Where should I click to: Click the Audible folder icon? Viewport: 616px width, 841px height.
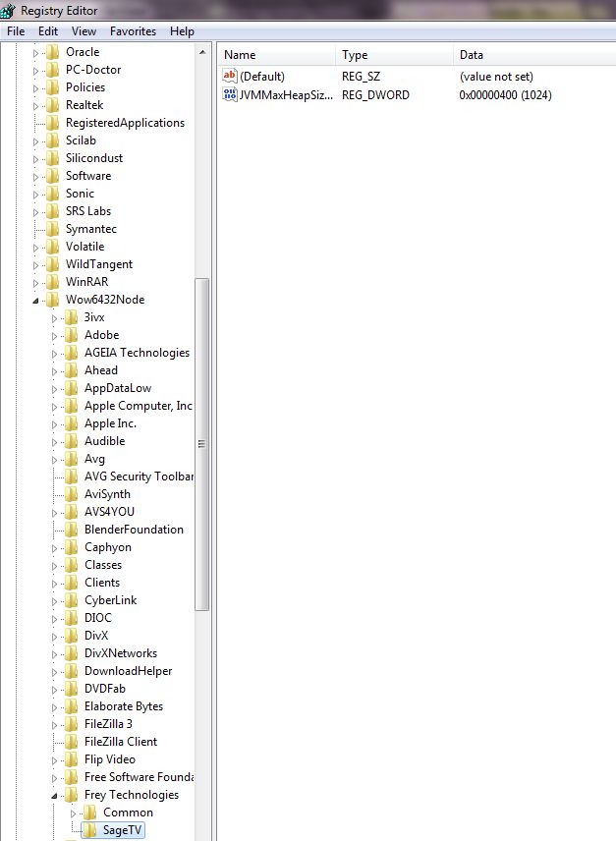click(x=72, y=441)
